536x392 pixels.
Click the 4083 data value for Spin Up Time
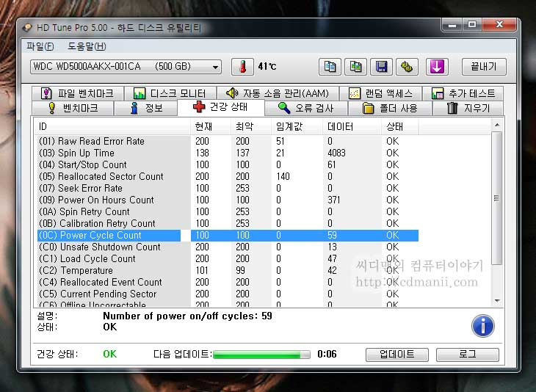[x=336, y=153]
